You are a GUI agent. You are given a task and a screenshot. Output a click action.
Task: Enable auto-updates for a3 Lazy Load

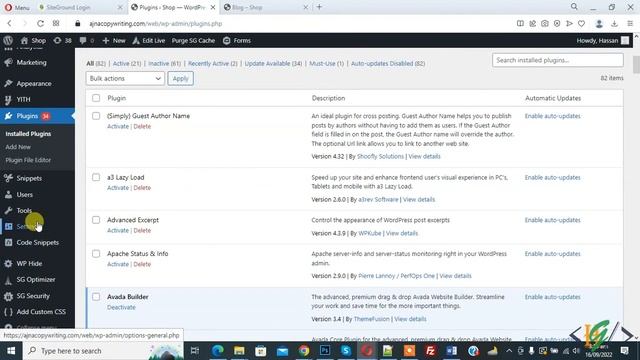553,177
